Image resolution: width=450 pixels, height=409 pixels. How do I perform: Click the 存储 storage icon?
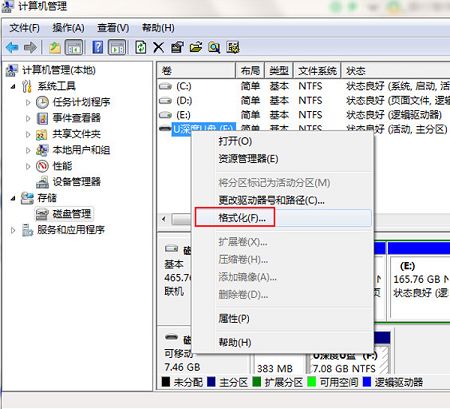coord(27,198)
